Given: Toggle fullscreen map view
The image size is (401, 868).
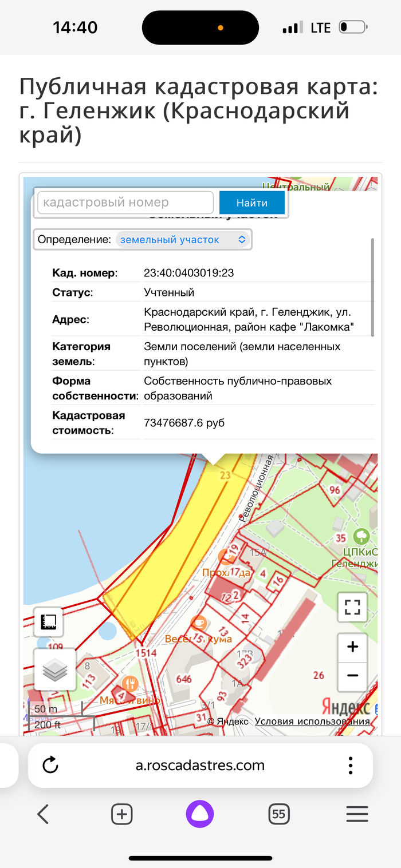Looking at the screenshot, I should pos(352,607).
